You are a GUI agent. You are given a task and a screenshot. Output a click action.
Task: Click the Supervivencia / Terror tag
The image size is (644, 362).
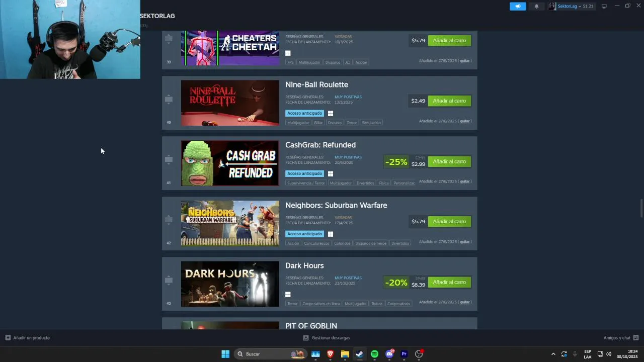tap(306, 183)
